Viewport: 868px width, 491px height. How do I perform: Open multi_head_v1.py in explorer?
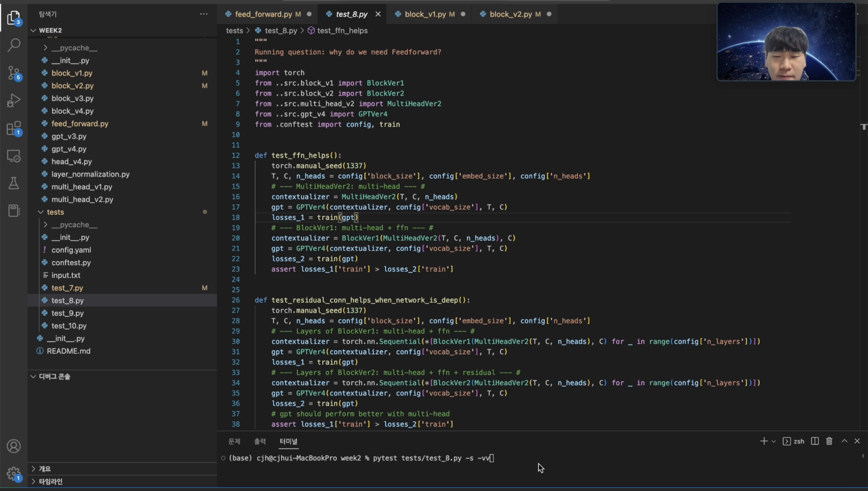(x=122, y=187)
